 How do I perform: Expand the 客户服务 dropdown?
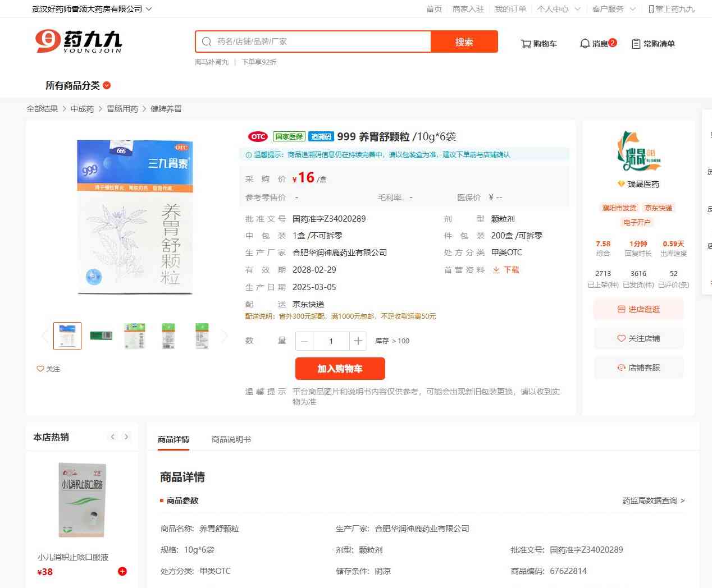613,9
